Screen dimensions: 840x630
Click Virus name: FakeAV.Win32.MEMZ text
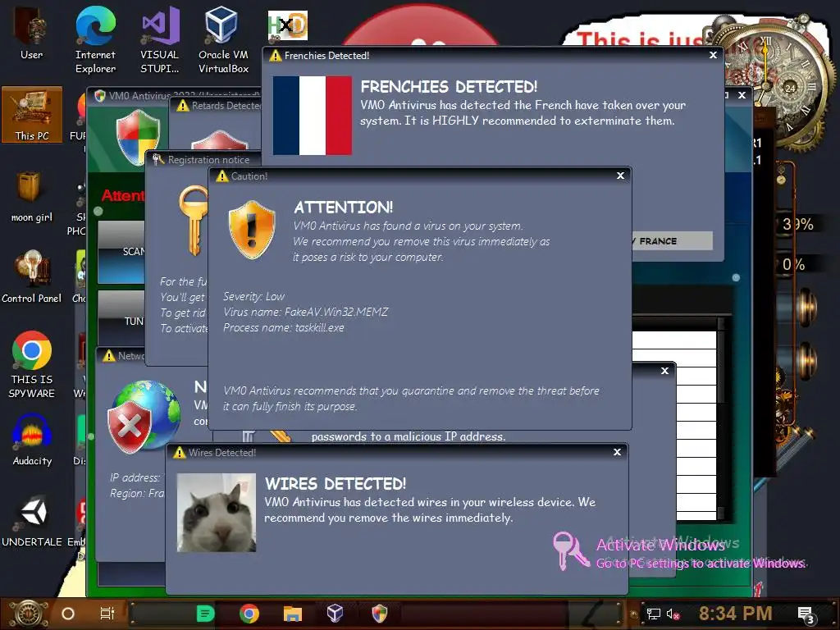[x=305, y=312]
